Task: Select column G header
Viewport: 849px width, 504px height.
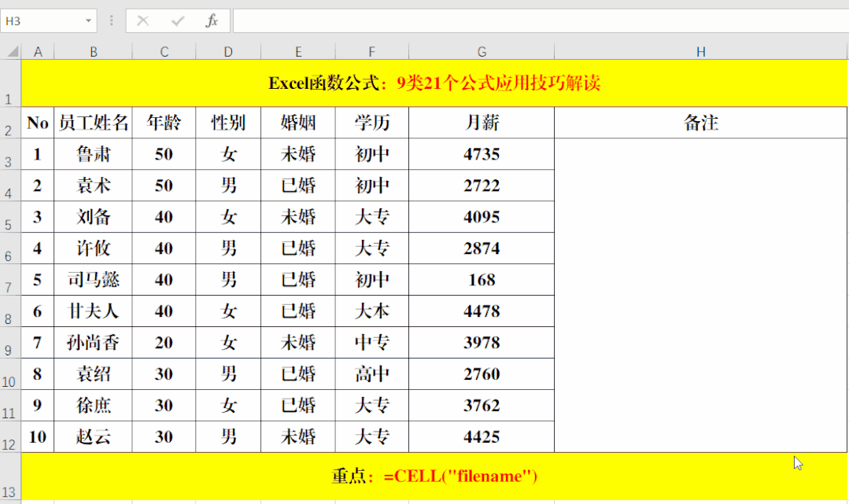Action: click(481, 51)
